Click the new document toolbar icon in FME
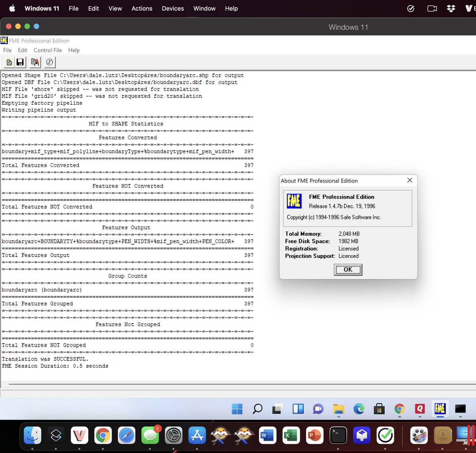Image resolution: width=476 pixels, height=453 pixels. [x=9, y=62]
